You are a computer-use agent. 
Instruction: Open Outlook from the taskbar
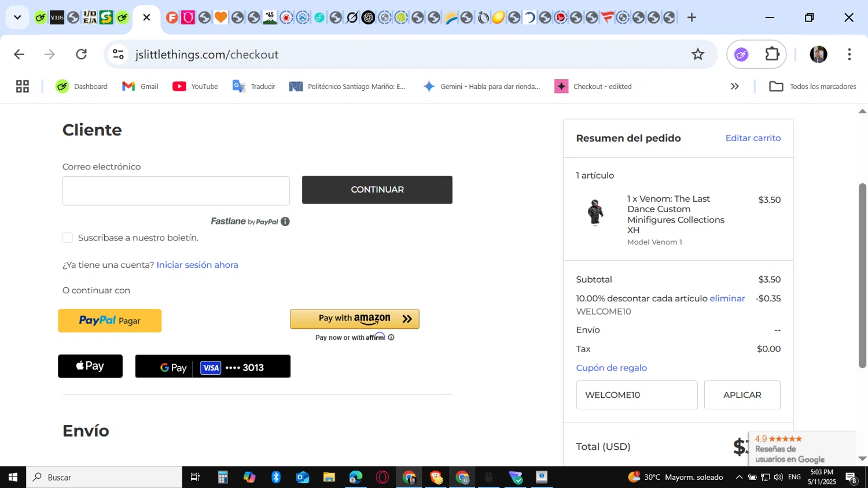pyautogui.click(x=303, y=477)
